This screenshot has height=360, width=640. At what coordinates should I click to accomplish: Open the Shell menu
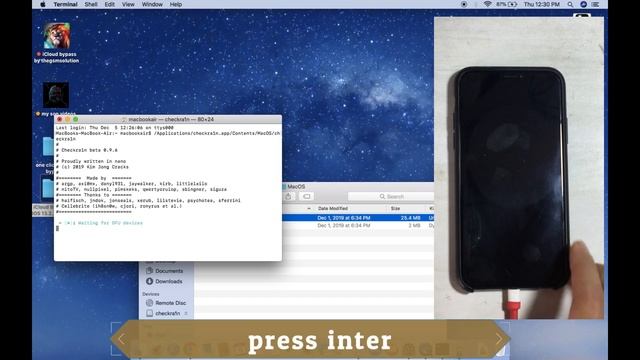(91, 4)
